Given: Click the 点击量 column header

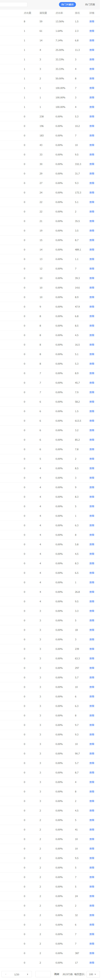Looking at the screenshot, I should pos(27,13).
